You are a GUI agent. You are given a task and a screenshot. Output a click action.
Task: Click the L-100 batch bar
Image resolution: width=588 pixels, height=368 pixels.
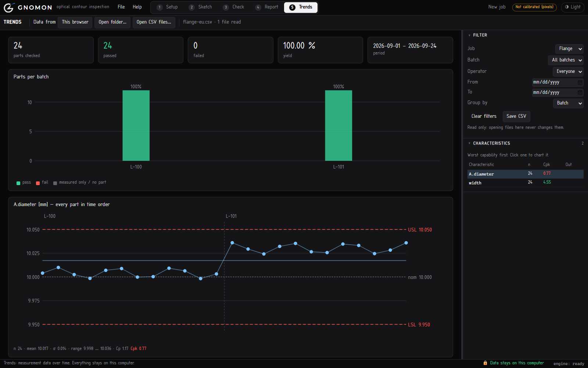[x=136, y=125]
